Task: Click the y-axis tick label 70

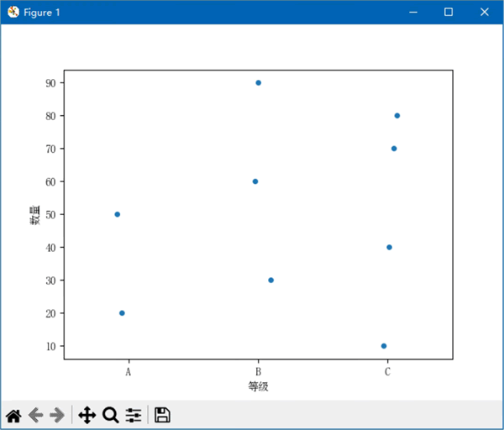Action: pyautogui.click(x=50, y=149)
